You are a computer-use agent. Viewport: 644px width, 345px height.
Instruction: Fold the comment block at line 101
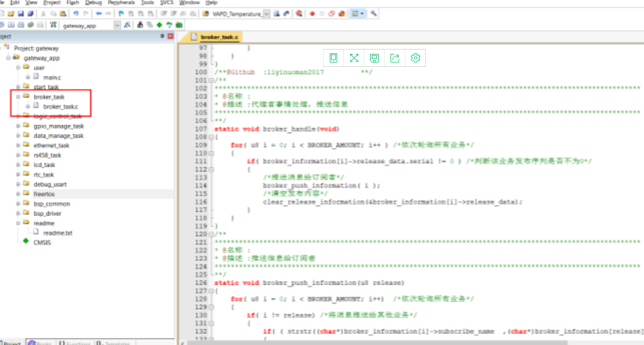(x=211, y=81)
